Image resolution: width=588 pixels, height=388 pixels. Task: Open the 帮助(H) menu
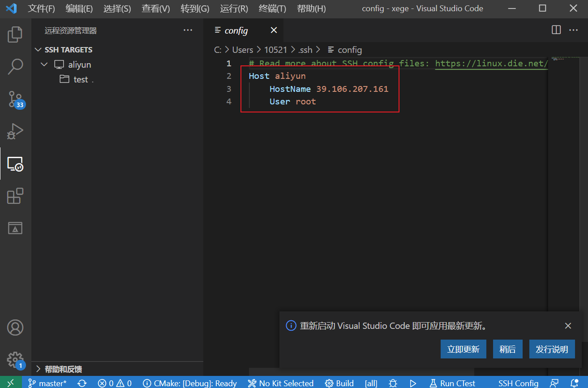pyautogui.click(x=311, y=9)
